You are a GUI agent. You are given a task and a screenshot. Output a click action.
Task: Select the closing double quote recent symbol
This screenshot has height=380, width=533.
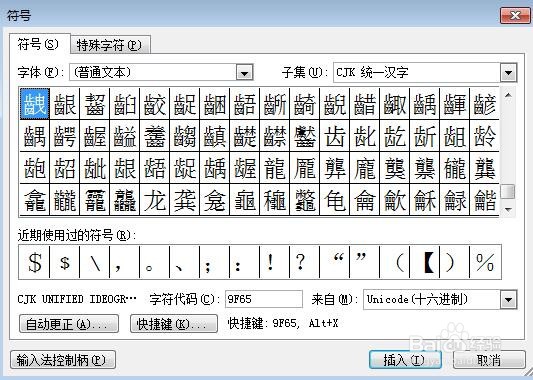[365, 262]
